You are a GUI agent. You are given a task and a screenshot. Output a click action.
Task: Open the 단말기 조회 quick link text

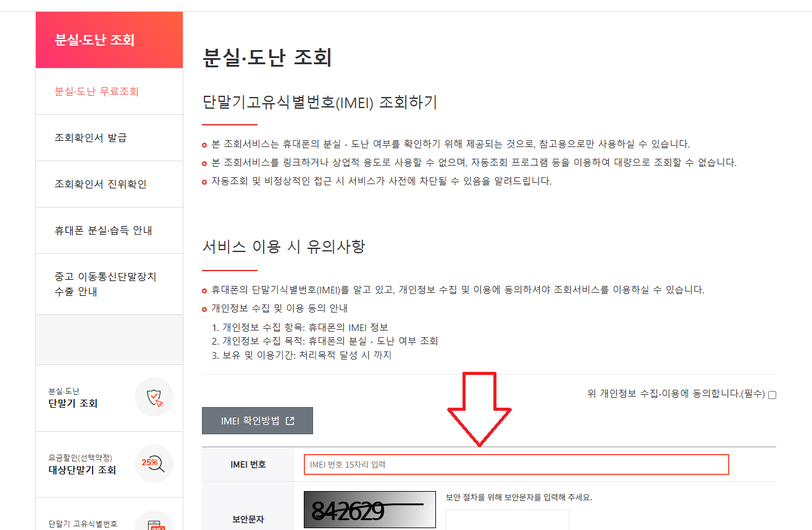(73, 403)
